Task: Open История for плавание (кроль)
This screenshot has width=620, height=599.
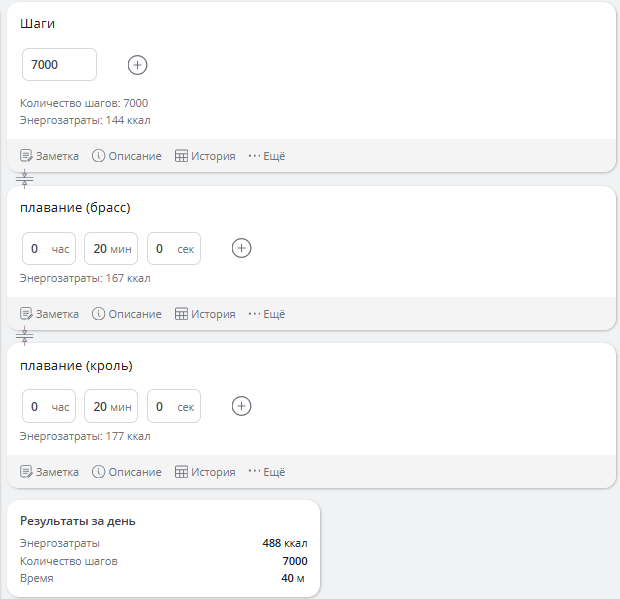Action: [x=205, y=472]
